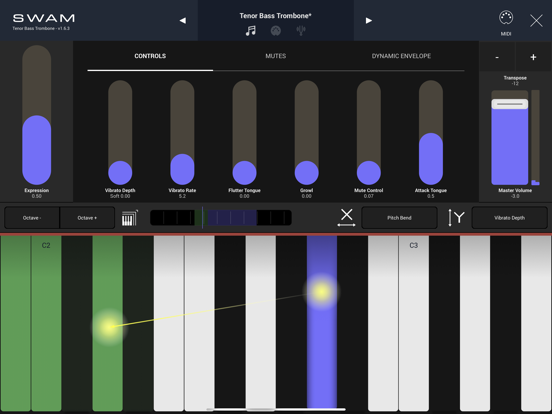Image resolution: width=552 pixels, height=414 pixels.
Task: Toggle the keyboard layout icon
Action: 130,218
